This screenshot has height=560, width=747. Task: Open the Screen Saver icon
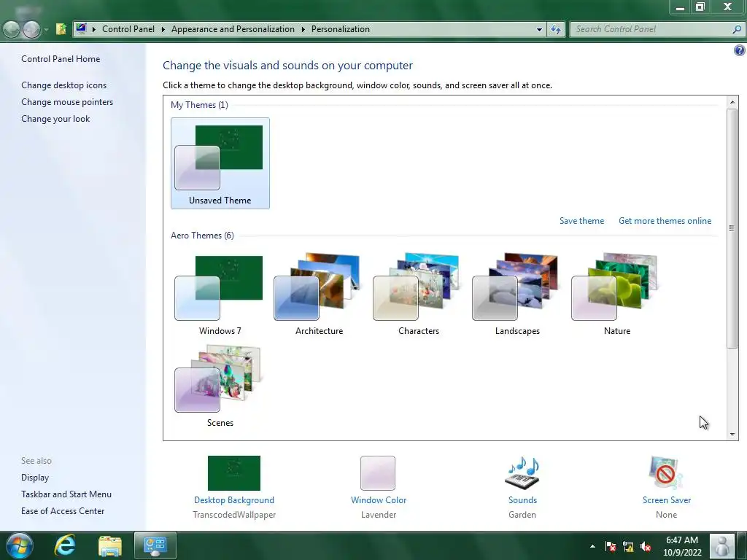coord(666,472)
